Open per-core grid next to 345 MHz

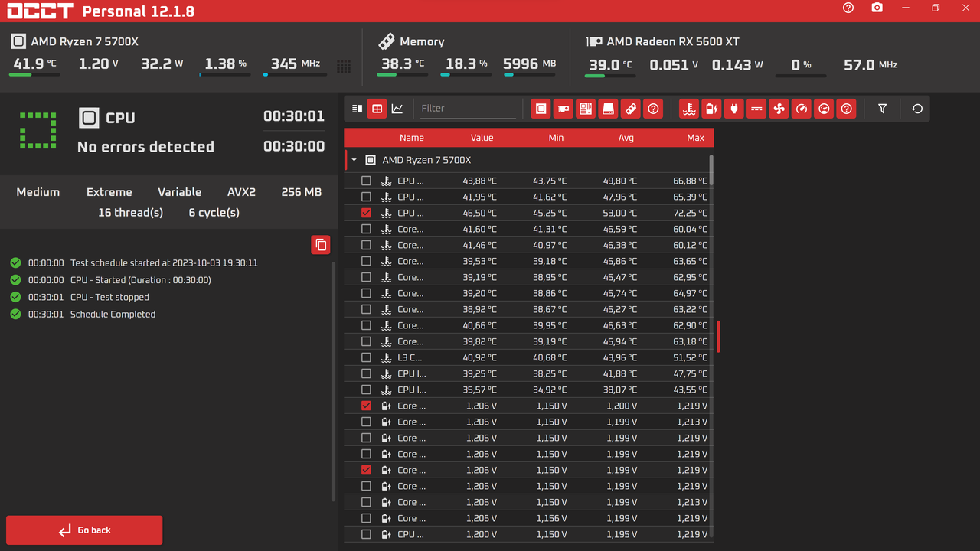[x=344, y=67]
